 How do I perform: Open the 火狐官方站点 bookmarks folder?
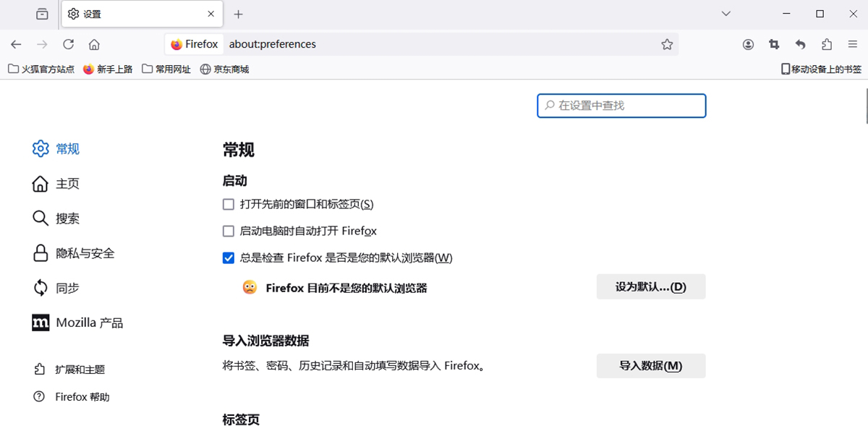point(41,69)
